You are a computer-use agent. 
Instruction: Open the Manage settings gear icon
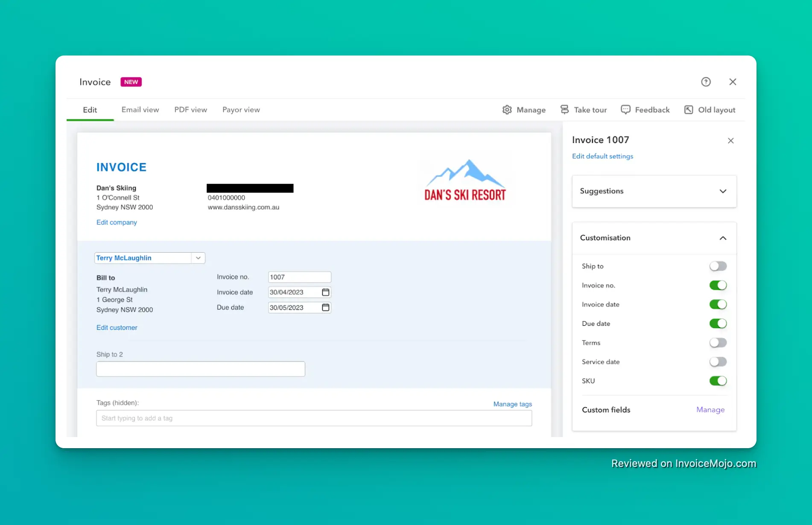pos(507,110)
